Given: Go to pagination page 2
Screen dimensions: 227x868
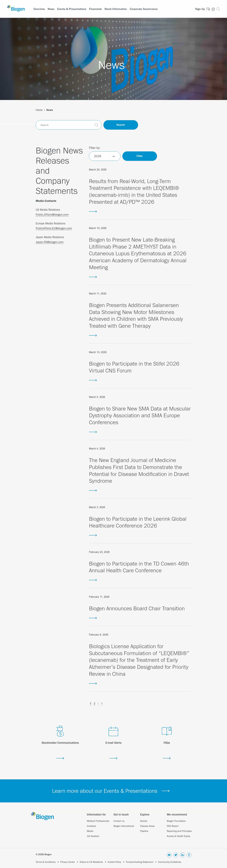Looking at the screenshot, I should [x=94, y=703].
